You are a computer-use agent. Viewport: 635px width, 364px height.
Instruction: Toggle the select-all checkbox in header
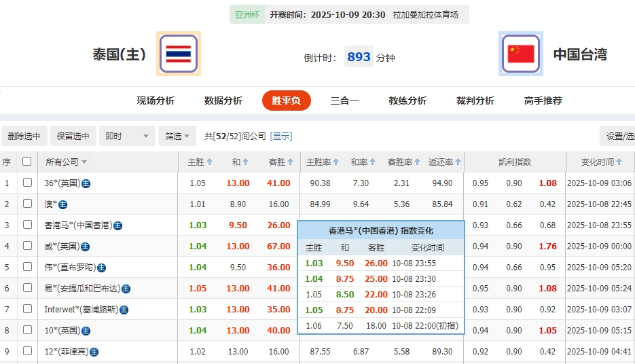27,162
